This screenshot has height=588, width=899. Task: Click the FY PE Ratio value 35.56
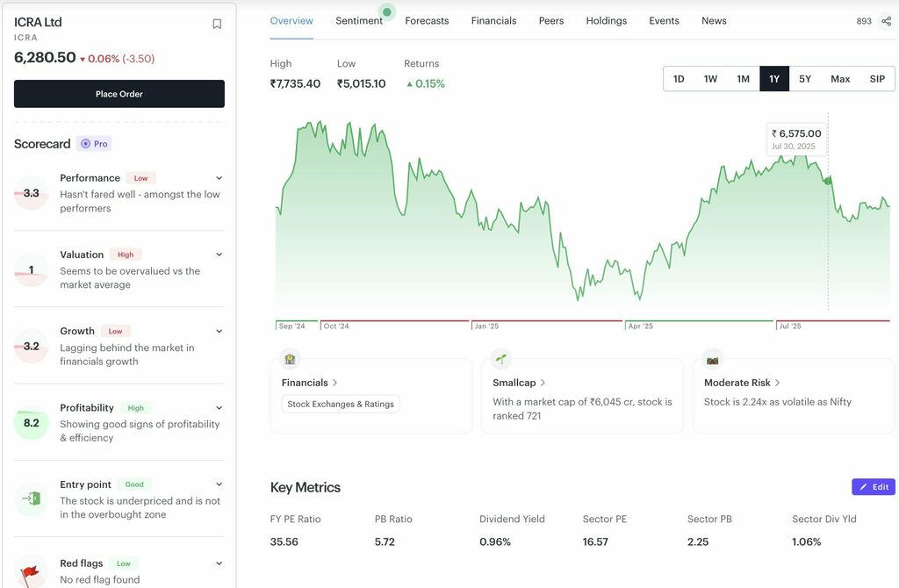(284, 542)
